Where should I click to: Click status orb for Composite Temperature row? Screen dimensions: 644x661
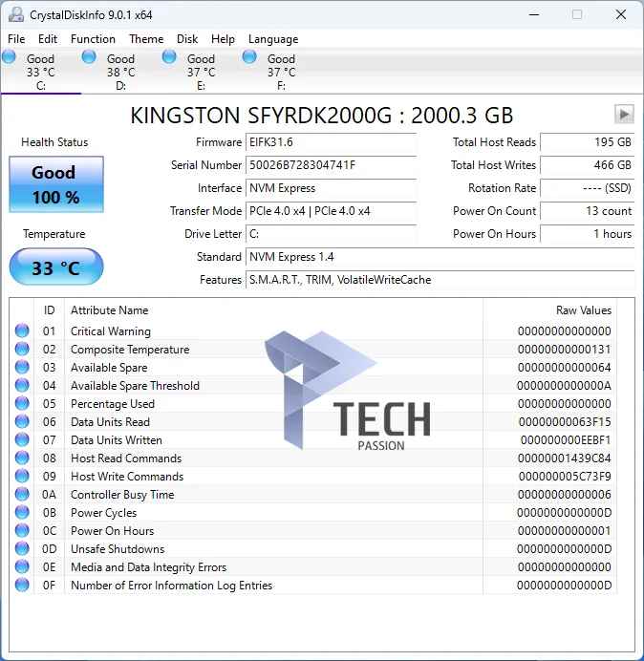click(x=22, y=349)
